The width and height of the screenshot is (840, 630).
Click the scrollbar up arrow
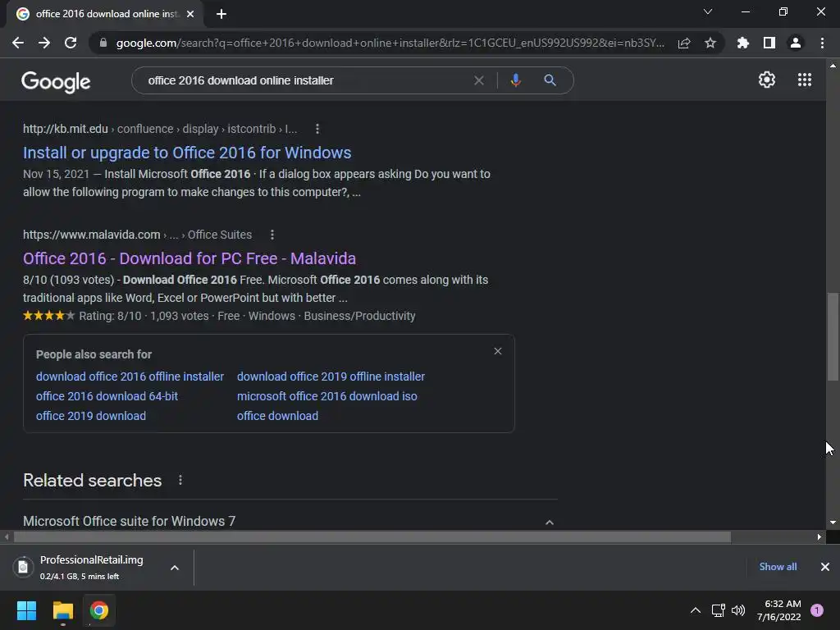(x=833, y=66)
